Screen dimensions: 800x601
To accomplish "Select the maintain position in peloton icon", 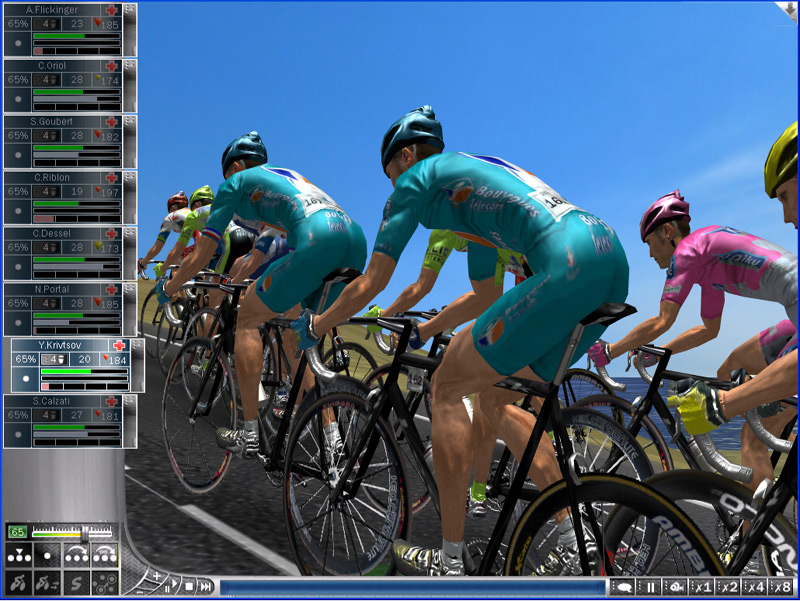I will pos(18,555).
